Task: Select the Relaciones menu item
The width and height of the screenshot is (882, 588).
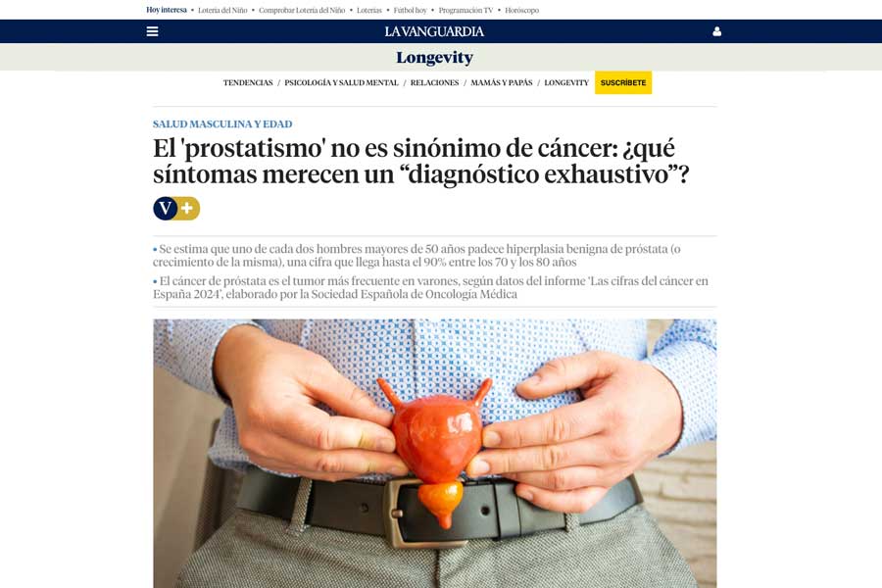Action: pyautogui.click(x=434, y=82)
